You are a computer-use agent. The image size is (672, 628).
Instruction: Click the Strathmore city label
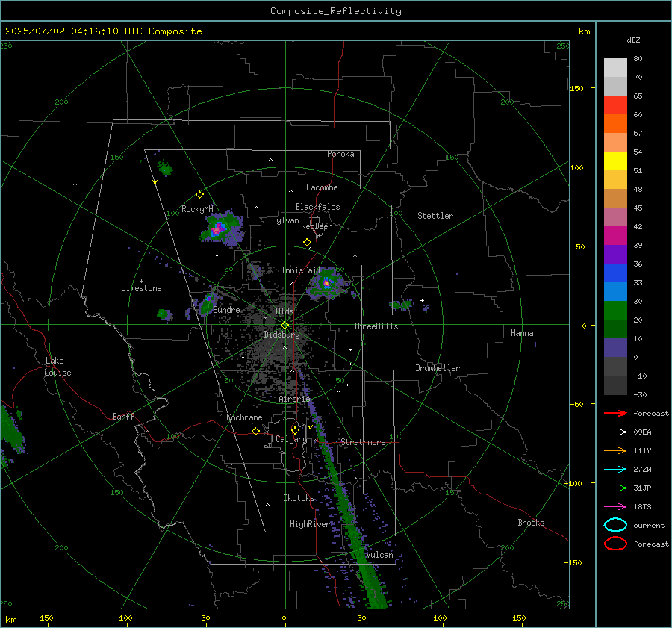click(x=363, y=442)
